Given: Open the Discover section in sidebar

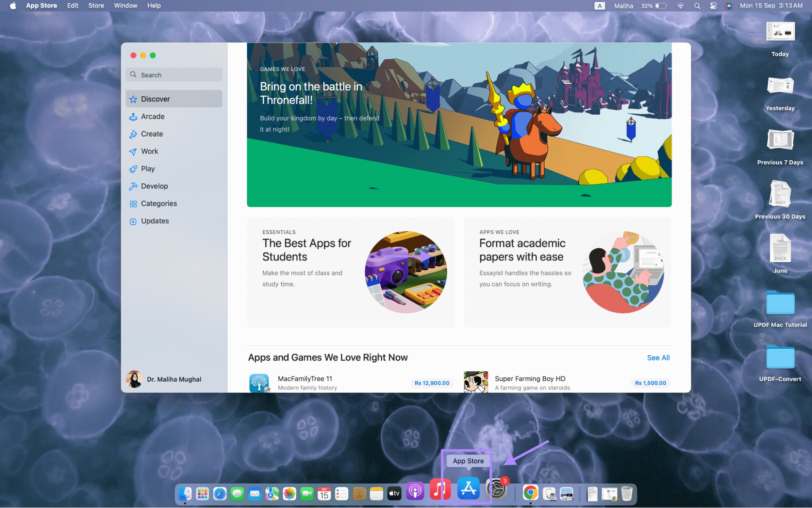Looking at the screenshot, I should (174, 99).
